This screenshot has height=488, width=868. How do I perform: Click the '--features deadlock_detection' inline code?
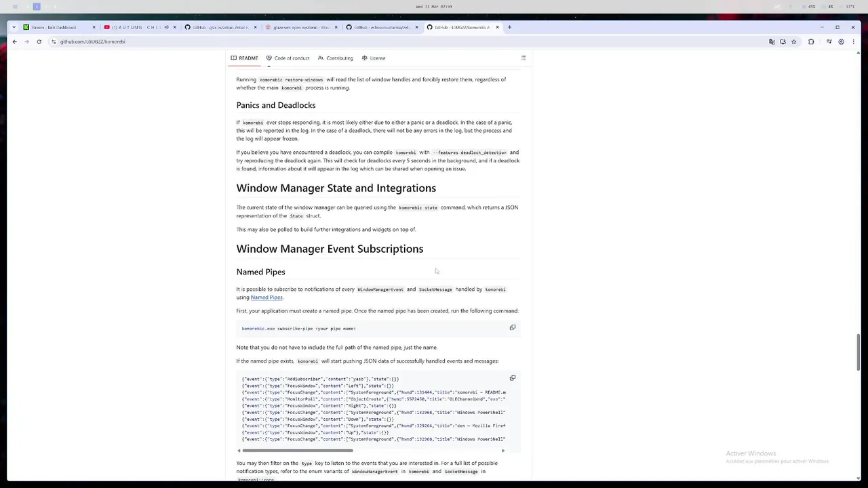click(x=469, y=152)
